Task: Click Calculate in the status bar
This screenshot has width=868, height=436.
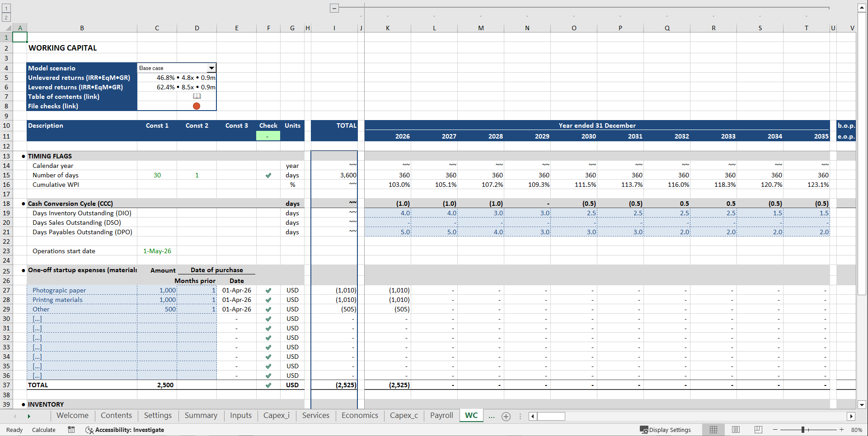Action: [43, 429]
